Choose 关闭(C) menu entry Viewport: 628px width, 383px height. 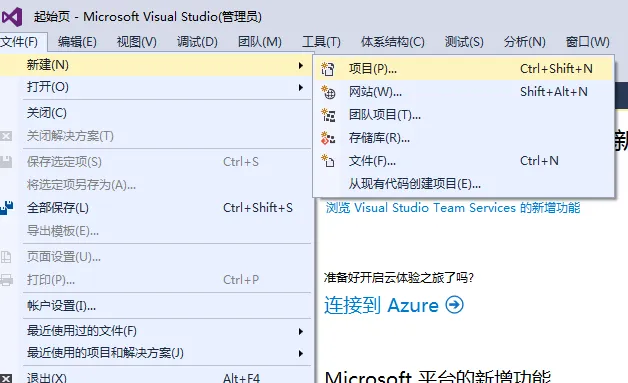coord(155,113)
